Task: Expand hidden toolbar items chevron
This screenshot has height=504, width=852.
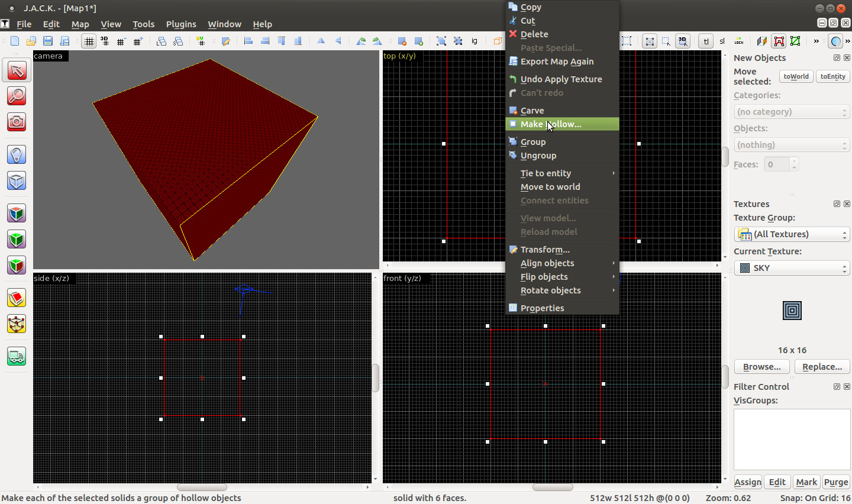Action: 816,41
